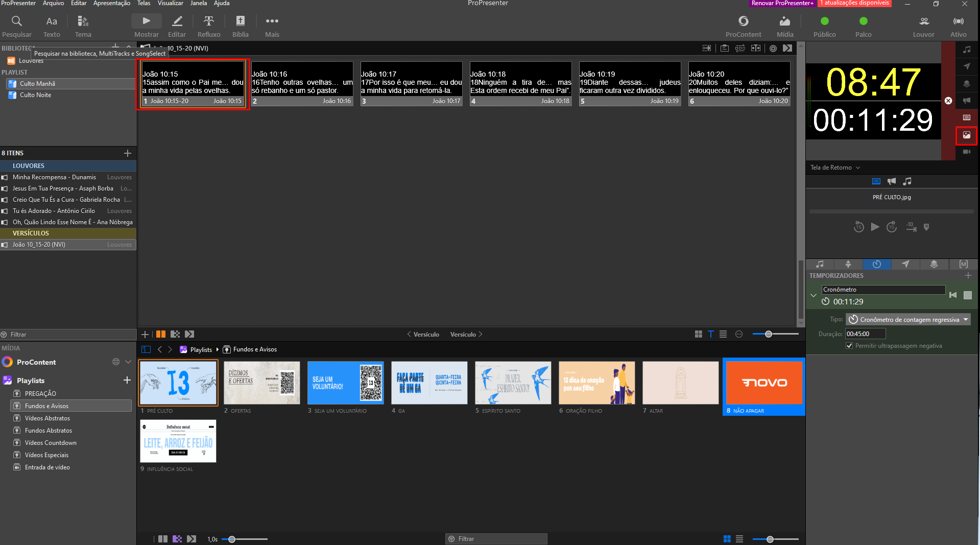Open the Apresentação menu

(x=111, y=3)
